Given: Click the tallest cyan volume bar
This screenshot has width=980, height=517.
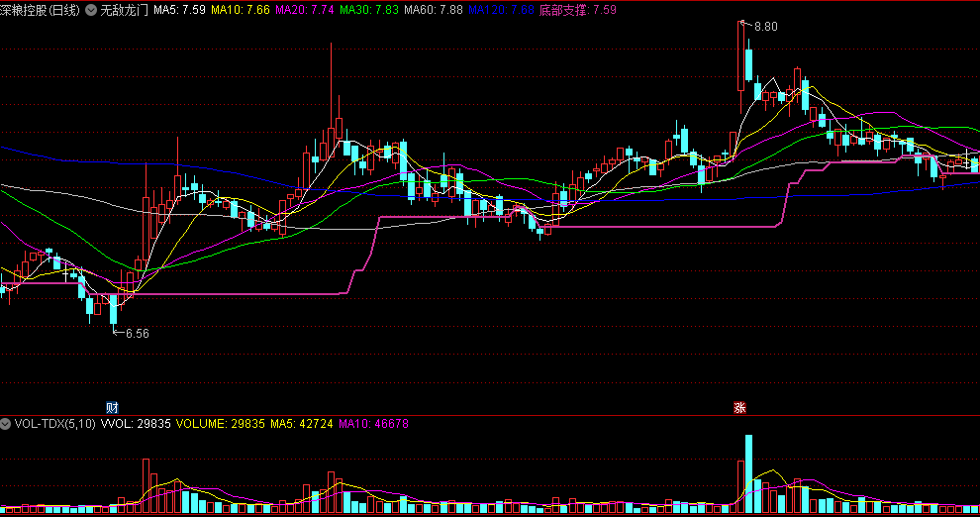Looking at the screenshot, I should (x=748, y=473).
